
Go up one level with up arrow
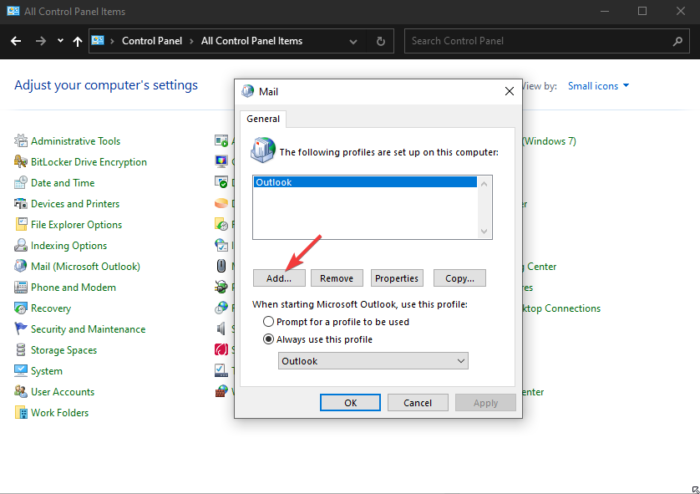pyautogui.click(x=77, y=41)
